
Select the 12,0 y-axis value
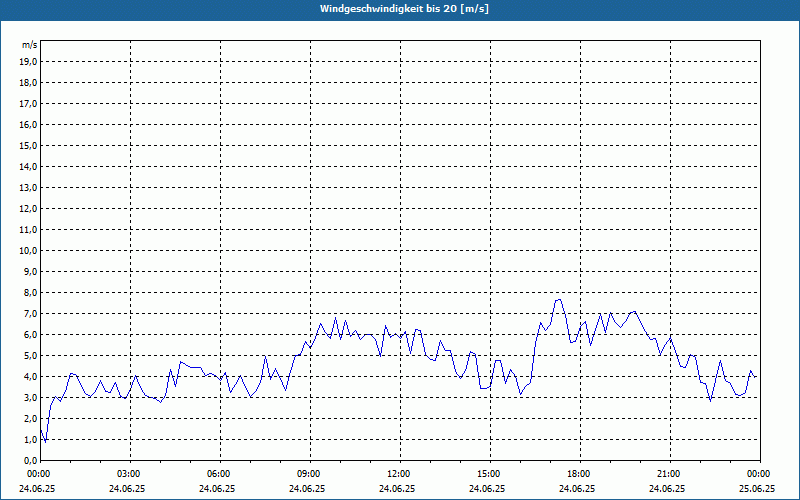28,209
